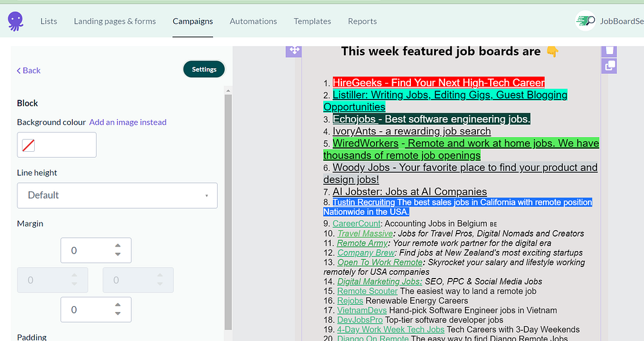Open the Campaigns tab
644x341 pixels.
(x=193, y=21)
